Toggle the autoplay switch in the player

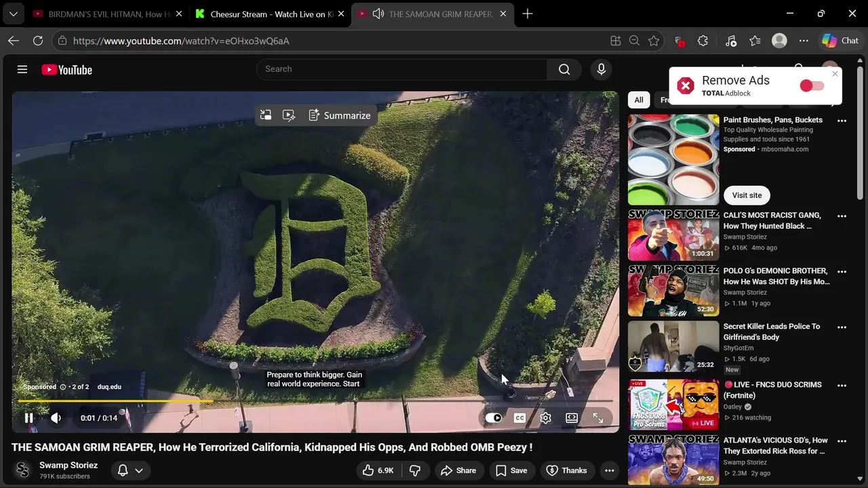pyautogui.click(x=494, y=418)
